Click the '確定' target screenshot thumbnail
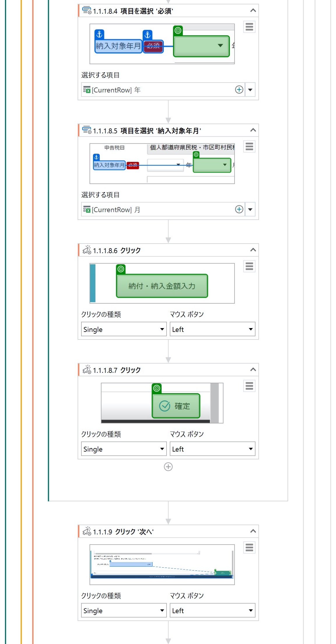The image size is (336, 644). 162,403
